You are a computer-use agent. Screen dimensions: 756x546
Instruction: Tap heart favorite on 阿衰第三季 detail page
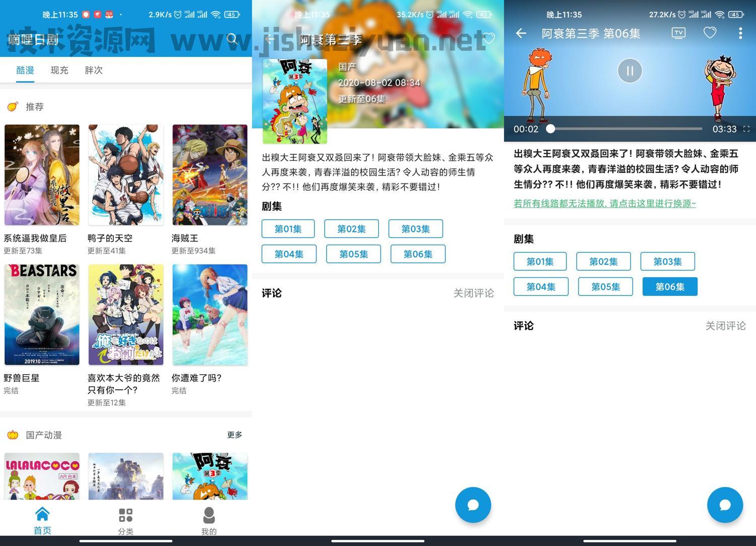[x=488, y=38]
